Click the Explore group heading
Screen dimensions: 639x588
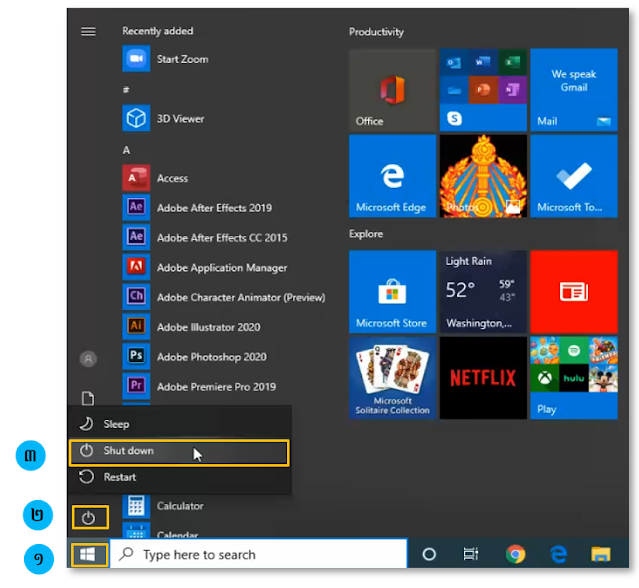point(366,234)
